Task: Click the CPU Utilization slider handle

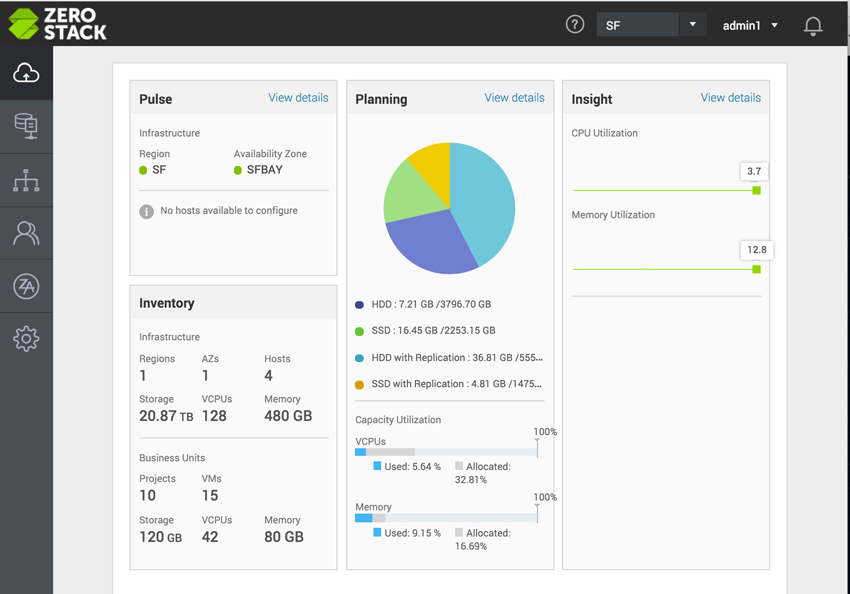Action: tap(756, 190)
